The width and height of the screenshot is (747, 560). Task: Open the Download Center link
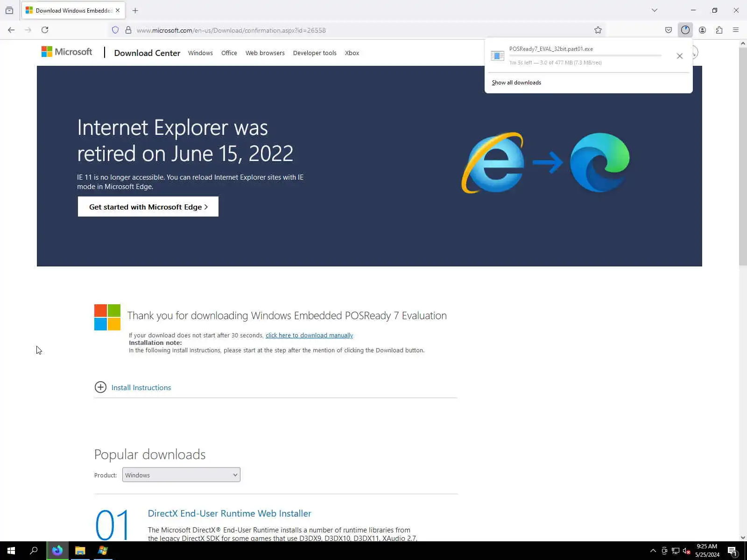coord(147,53)
